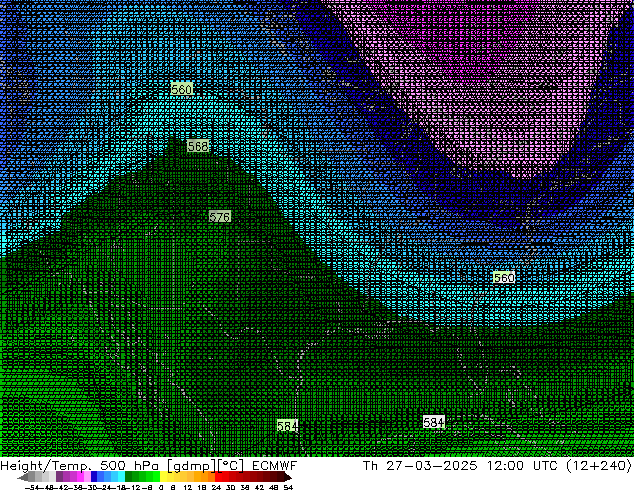Click the cyan swatch in the legend

(x=121, y=476)
